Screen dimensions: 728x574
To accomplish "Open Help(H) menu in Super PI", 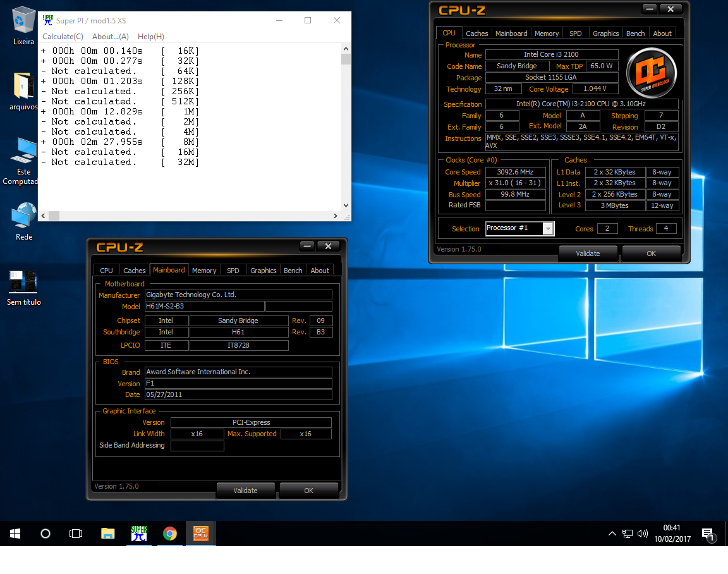I will (x=151, y=37).
